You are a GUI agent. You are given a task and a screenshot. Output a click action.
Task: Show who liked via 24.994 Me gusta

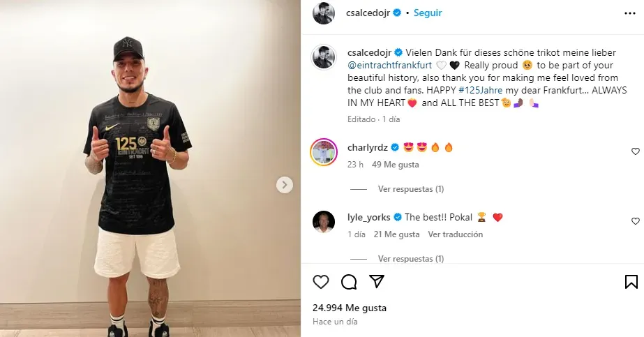pyautogui.click(x=350, y=308)
